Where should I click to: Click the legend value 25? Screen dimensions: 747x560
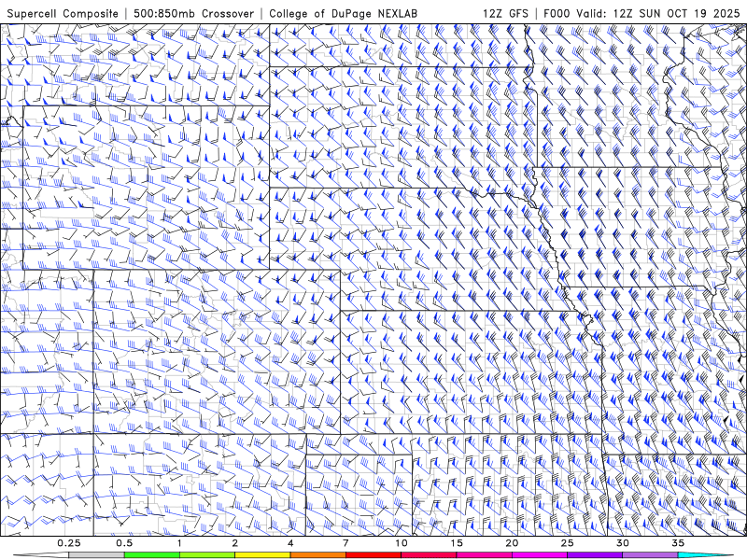point(567,543)
